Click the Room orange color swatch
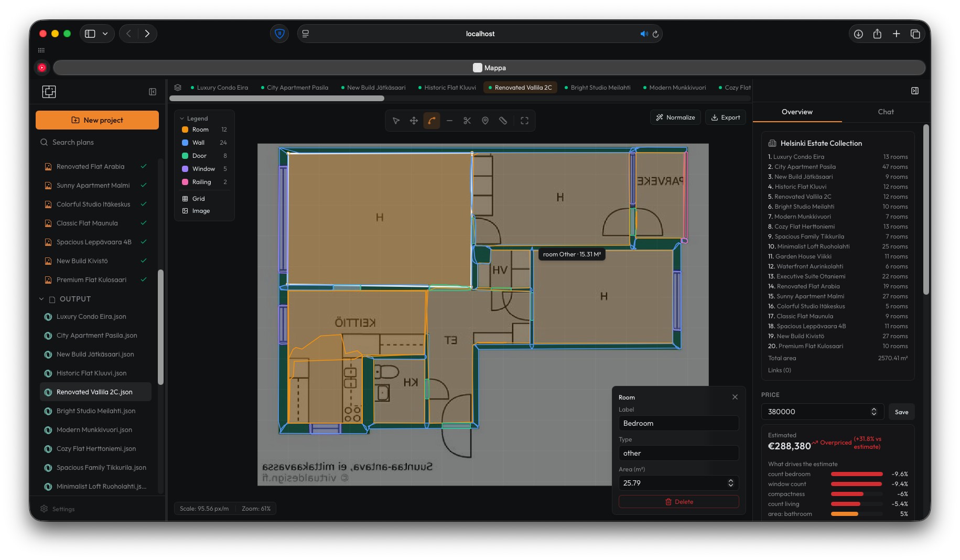 click(185, 130)
